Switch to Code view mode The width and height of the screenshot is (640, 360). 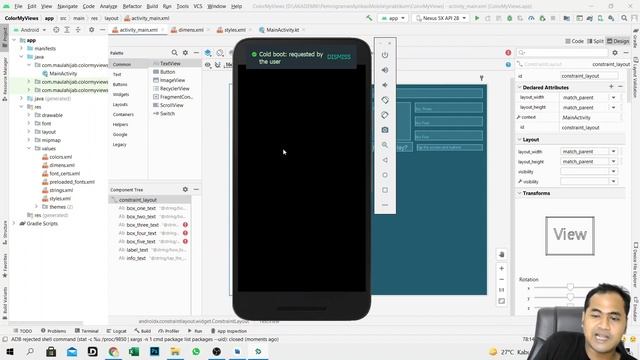pyautogui.click(x=574, y=41)
